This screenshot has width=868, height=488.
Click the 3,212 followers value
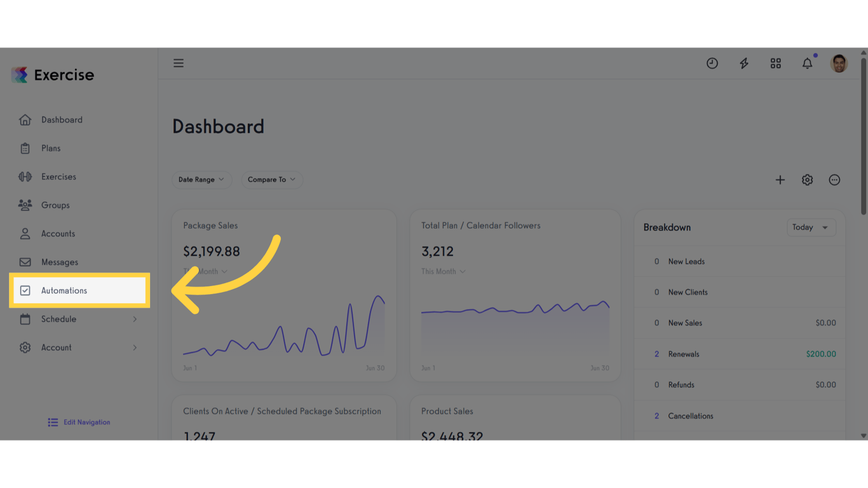(437, 252)
